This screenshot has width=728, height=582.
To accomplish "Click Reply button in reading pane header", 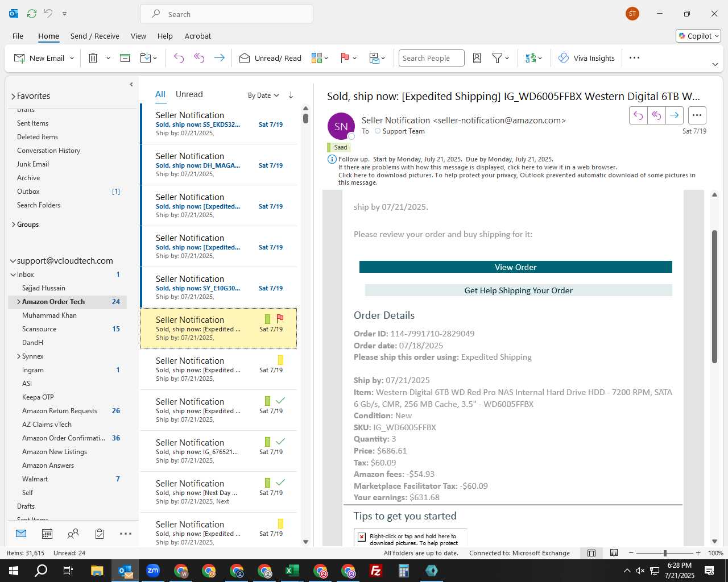I will (x=638, y=115).
